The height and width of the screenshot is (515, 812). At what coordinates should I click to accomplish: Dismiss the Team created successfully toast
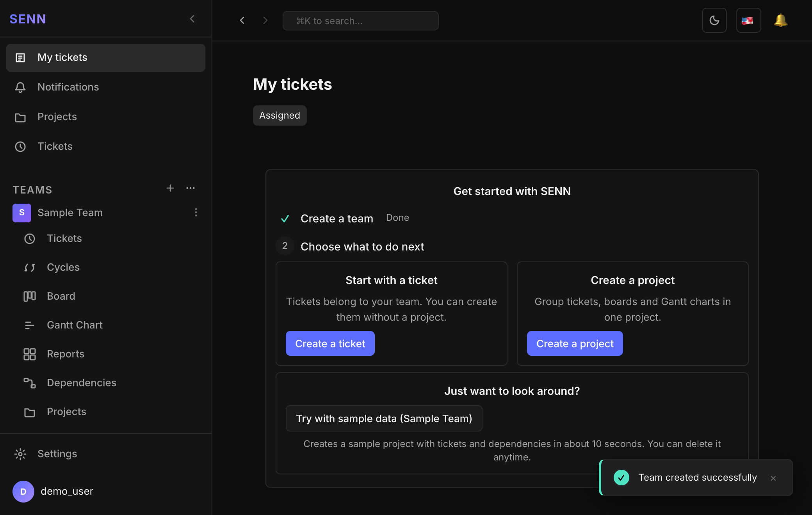[x=773, y=478]
